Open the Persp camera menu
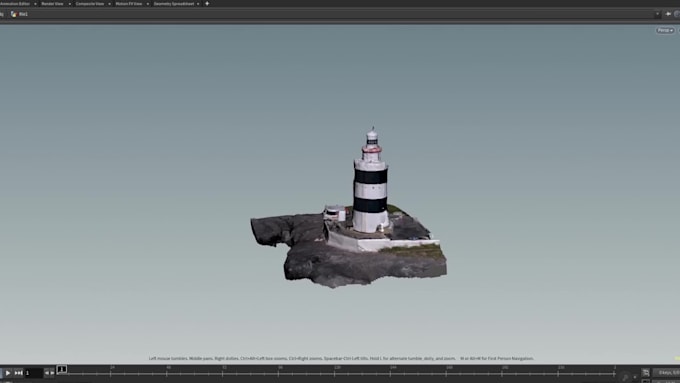 pyautogui.click(x=664, y=30)
